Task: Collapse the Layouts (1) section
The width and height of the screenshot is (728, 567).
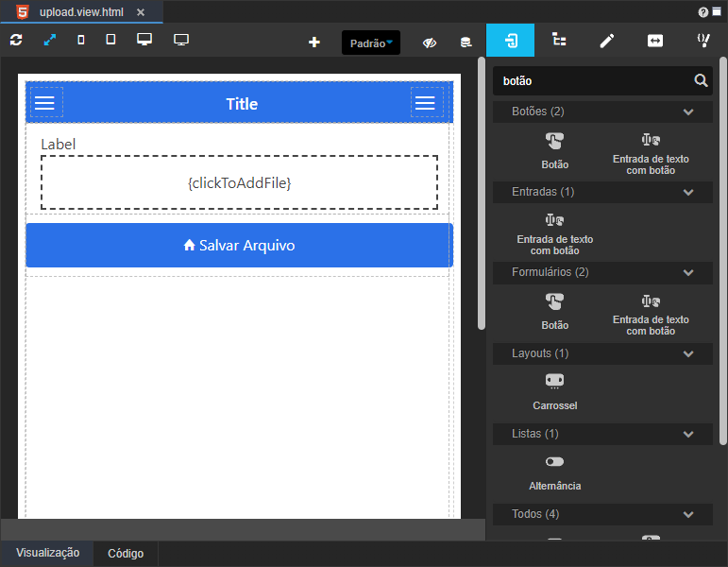Action: click(688, 354)
